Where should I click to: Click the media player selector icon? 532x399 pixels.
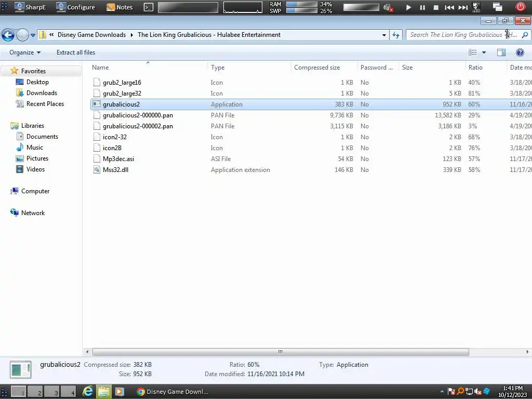(476, 7)
